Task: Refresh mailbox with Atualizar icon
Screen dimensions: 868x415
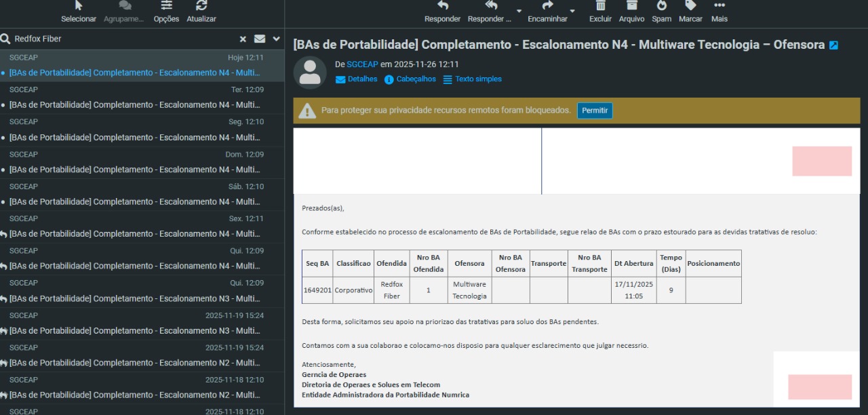Action: [201, 7]
